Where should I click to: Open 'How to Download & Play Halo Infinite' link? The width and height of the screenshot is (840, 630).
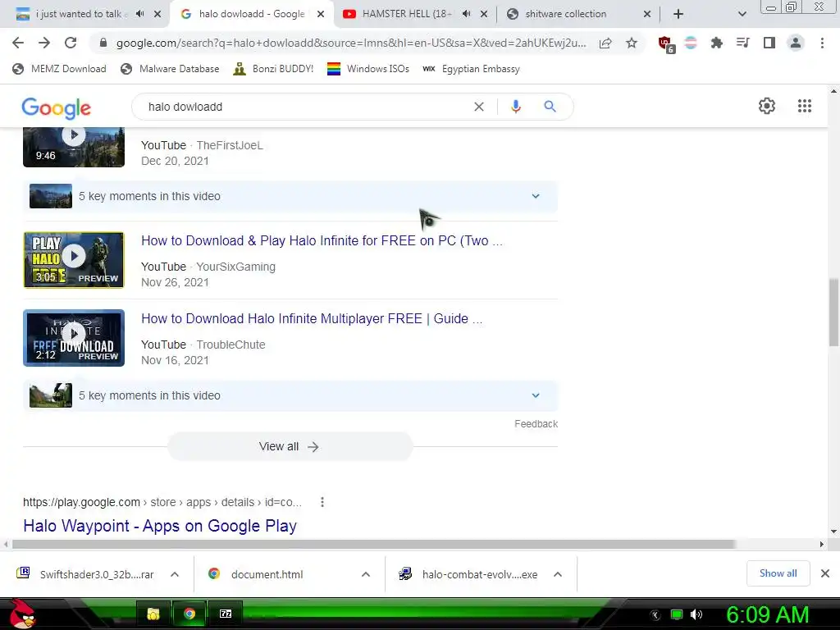pyautogui.click(x=322, y=241)
